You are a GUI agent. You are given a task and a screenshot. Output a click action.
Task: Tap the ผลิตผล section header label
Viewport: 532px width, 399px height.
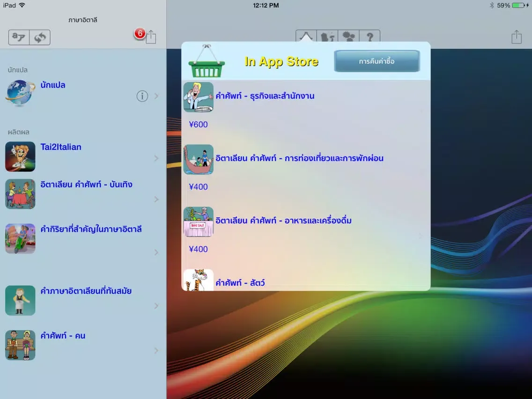point(19,132)
